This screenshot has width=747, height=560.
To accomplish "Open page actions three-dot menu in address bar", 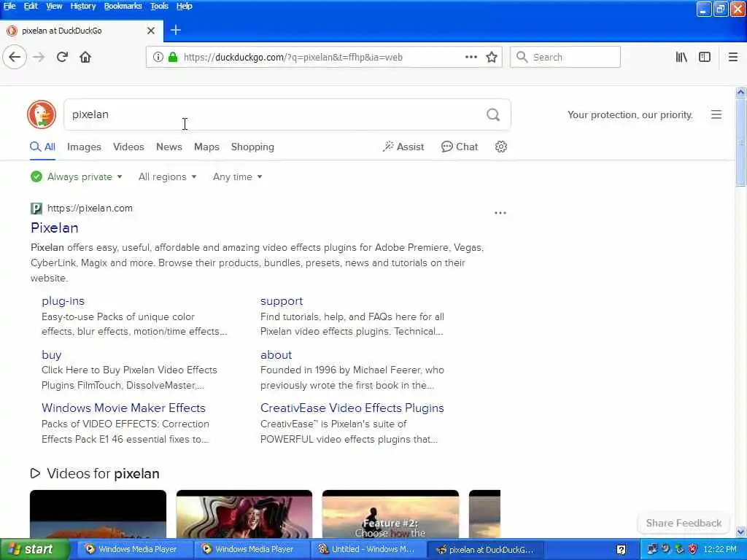I will point(471,57).
